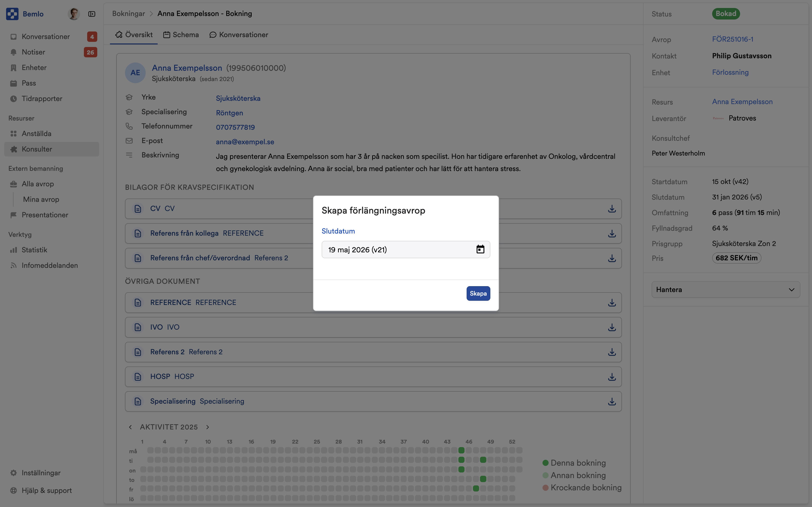The height and width of the screenshot is (507, 812).
Task: Click the 682 SEK/tim price badge
Action: coord(737,258)
